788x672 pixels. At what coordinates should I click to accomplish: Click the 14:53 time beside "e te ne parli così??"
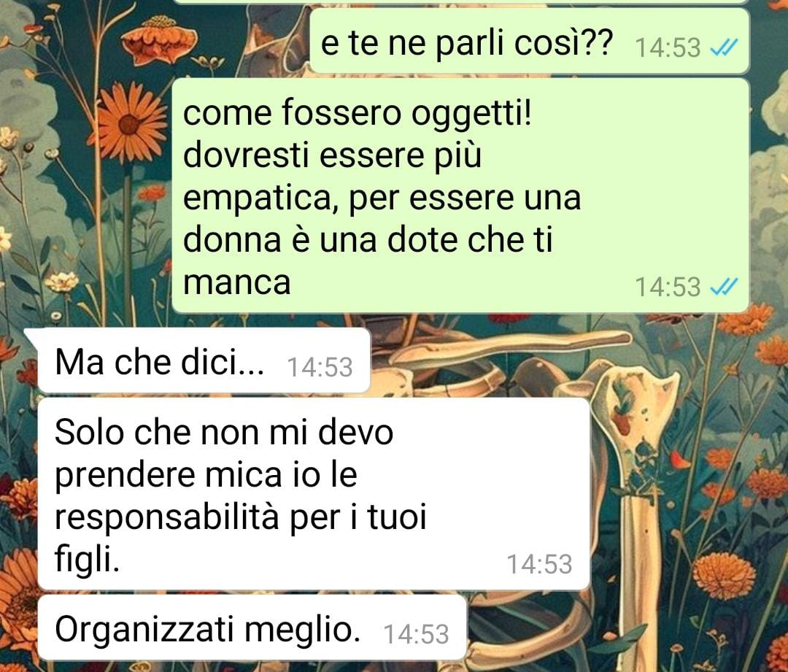668,47
